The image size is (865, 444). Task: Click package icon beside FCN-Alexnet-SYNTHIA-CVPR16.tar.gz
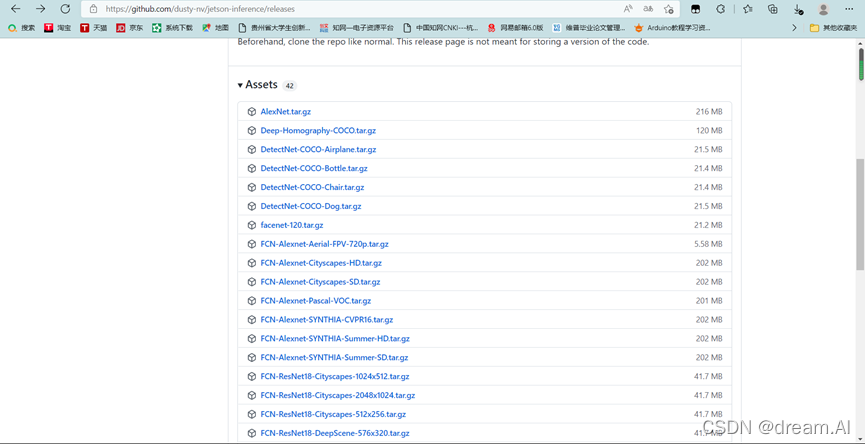[x=252, y=319]
